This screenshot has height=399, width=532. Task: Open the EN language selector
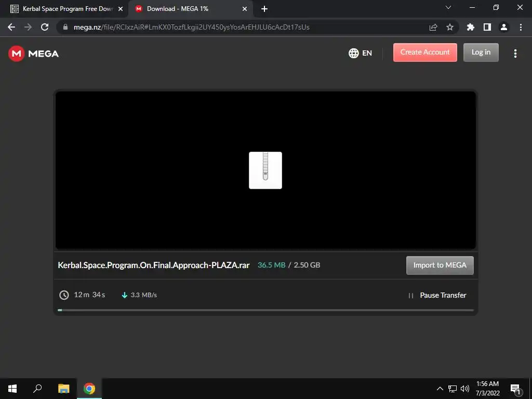[x=361, y=53]
